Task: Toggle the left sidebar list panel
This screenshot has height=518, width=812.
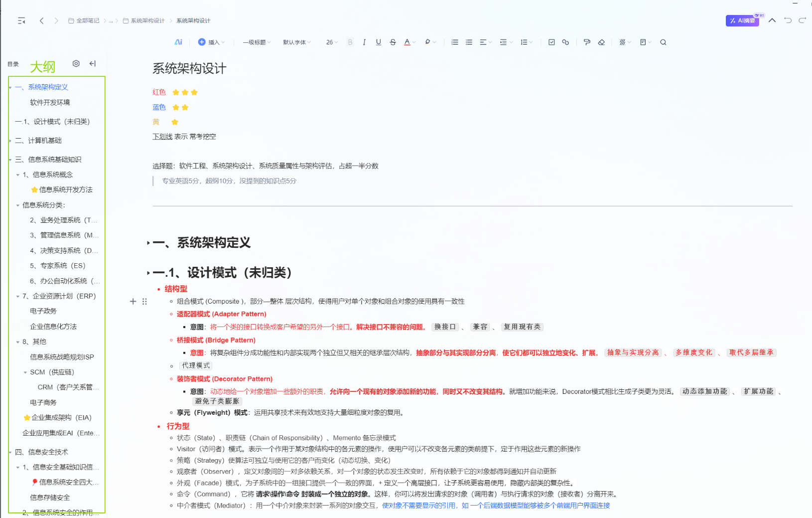Action: click(21, 20)
